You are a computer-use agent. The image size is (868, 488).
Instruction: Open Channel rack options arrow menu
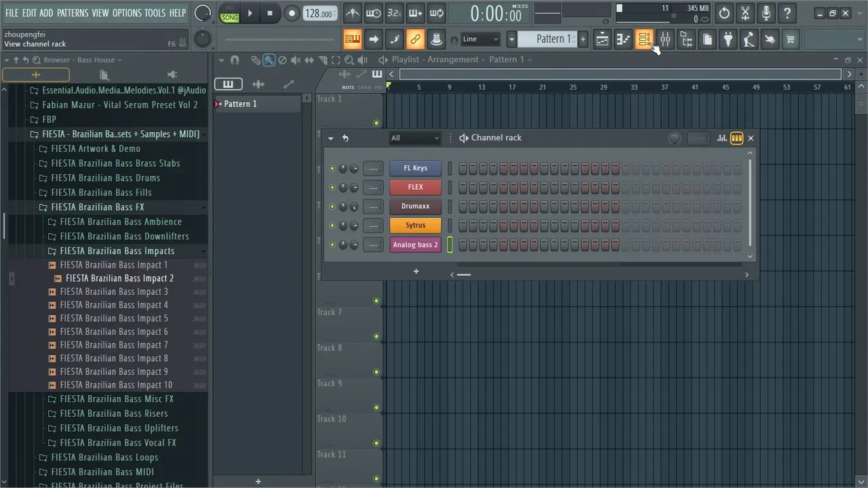[x=331, y=138]
